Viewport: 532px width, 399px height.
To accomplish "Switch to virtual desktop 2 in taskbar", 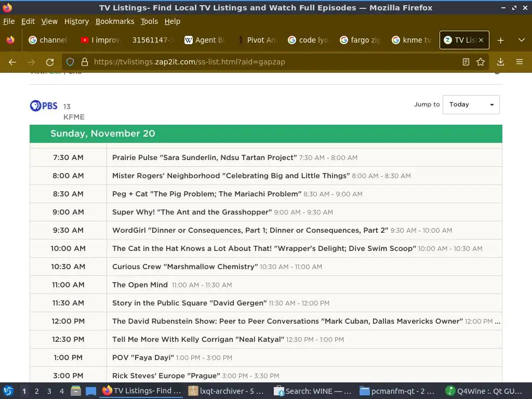I will (37, 391).
